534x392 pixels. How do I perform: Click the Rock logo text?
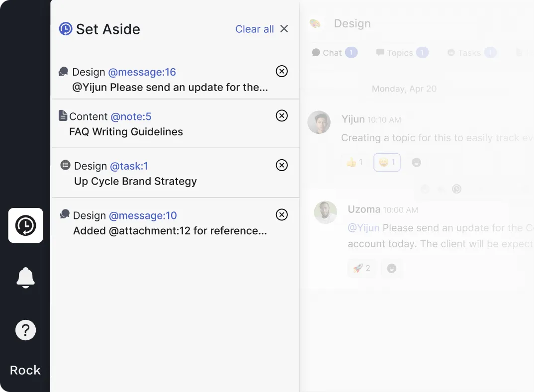click(x=25, y=370)
